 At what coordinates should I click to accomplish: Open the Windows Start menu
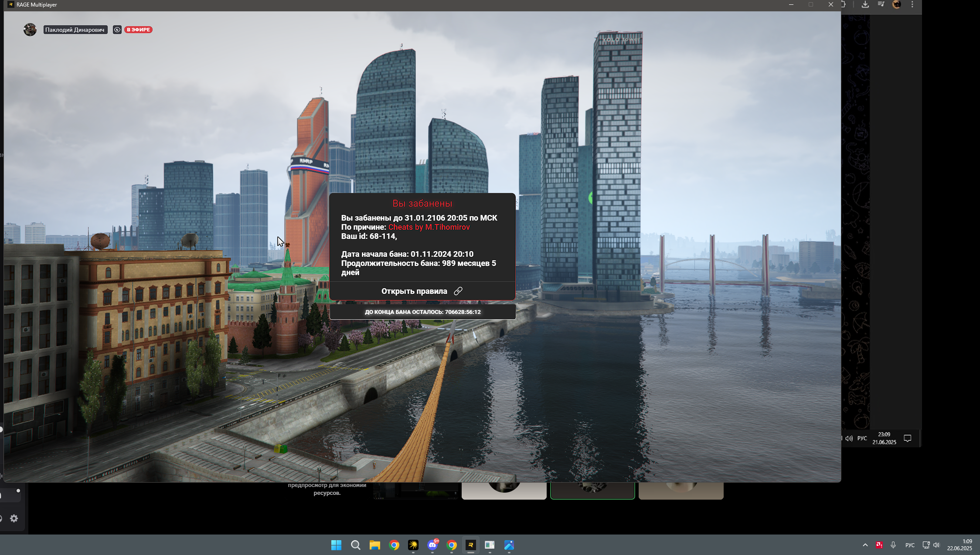coord(336,545)
